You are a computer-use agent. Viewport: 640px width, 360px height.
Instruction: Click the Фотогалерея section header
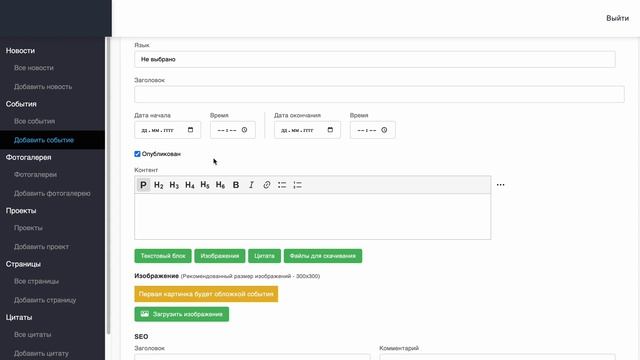pyautogui.click(x=29, y=158)
